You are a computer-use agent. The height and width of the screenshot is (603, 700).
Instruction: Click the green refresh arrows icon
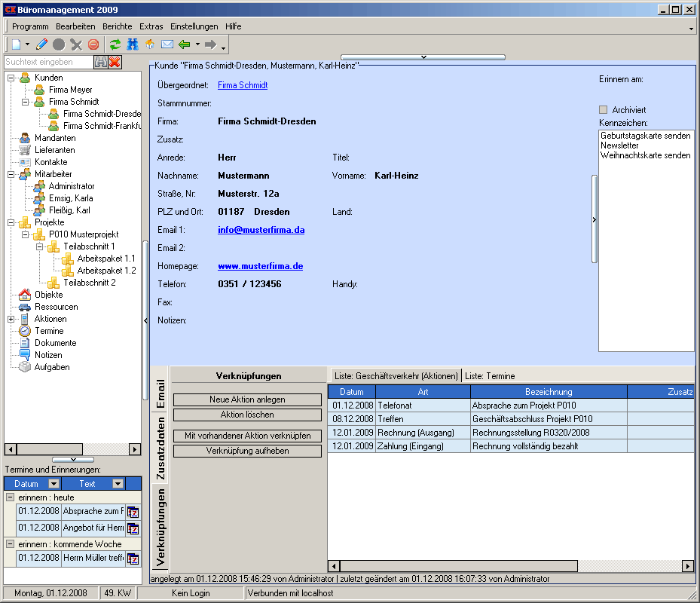coord(115,44)
